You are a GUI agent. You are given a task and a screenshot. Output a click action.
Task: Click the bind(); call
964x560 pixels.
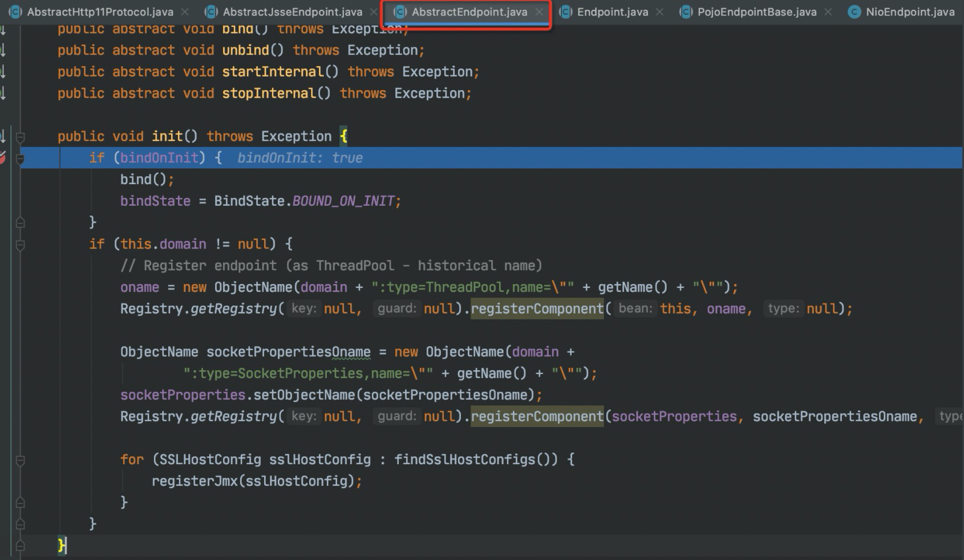pos(147,180)
